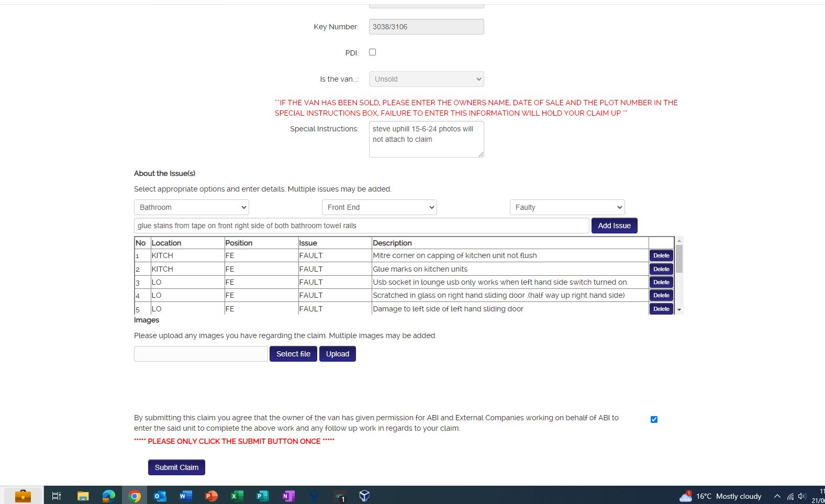Delete issue 4 about scratched glass
Viewport: 825px width, 504px height.
click(x=662, y=295)
